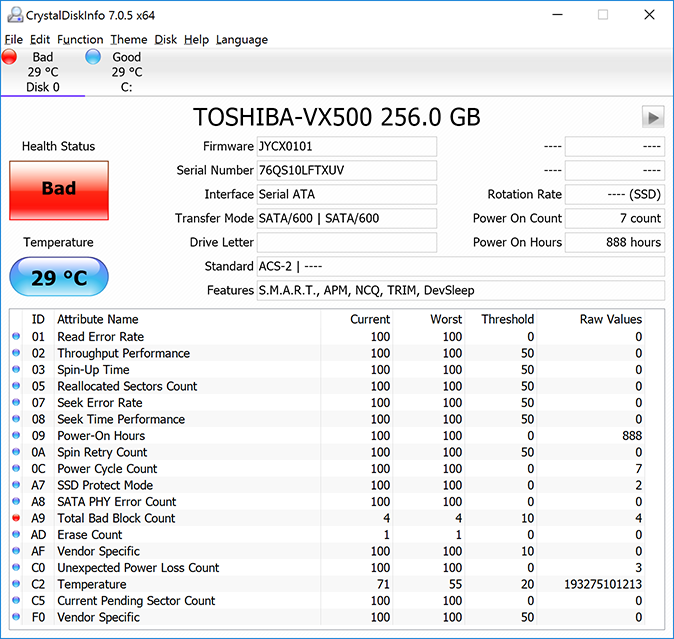This screenshot has width=674, height=639.
Task: Click the blue dot beside Current Pending Sector Count
Action: (x=16, y=601)
